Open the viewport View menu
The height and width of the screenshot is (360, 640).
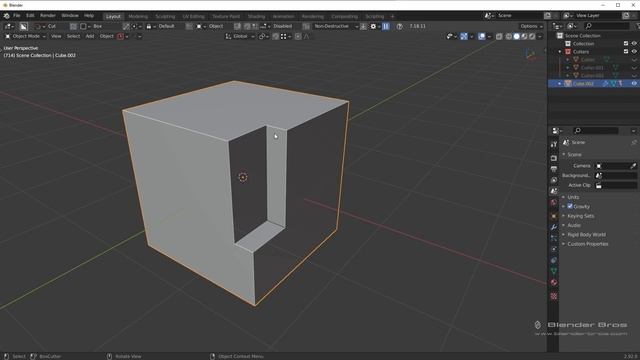click(x=56, y=36)
